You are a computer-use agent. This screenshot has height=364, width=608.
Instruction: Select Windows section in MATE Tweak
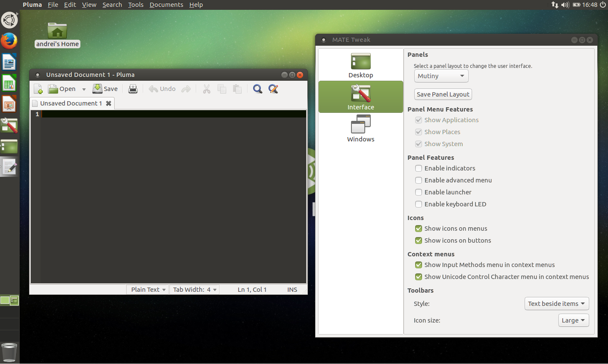coord(361,129)
